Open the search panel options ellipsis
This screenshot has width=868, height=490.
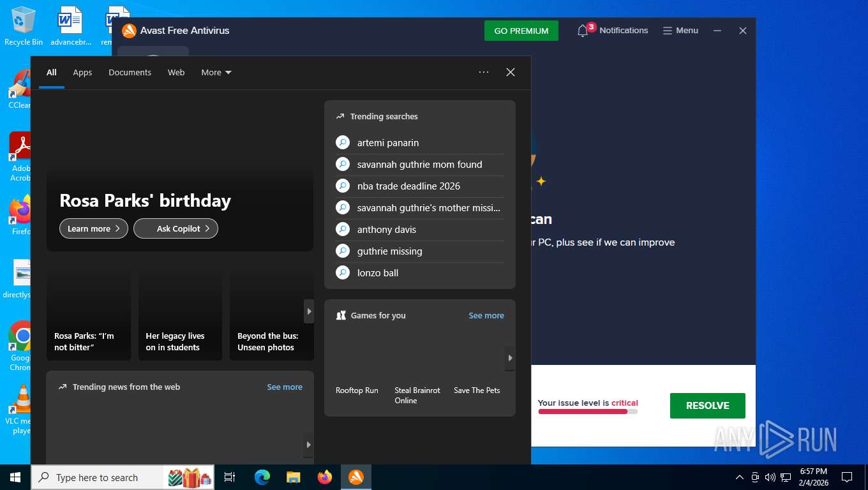pyautogui.click(x=484, y=72)
